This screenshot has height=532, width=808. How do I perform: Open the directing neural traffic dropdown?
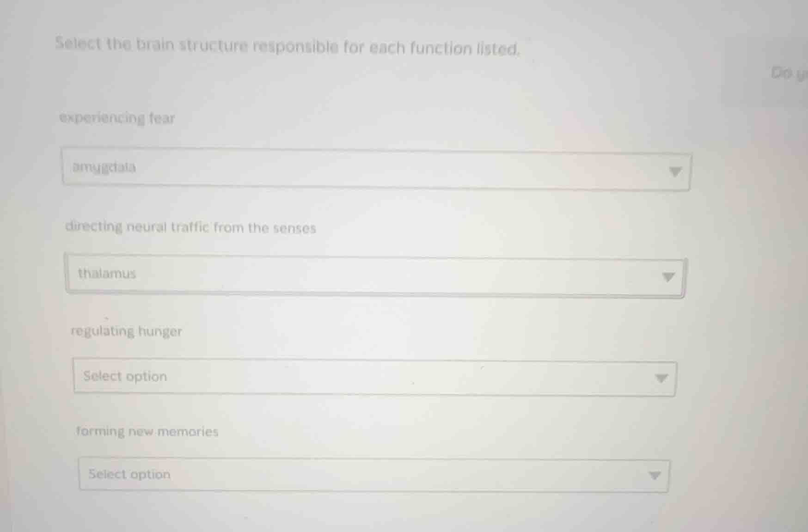pyautogui.click(x=374, y=276)
